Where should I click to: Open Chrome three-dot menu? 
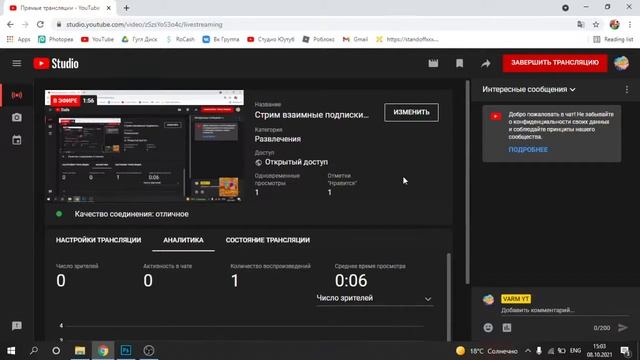pyautogui.click(x=630, y=24)
